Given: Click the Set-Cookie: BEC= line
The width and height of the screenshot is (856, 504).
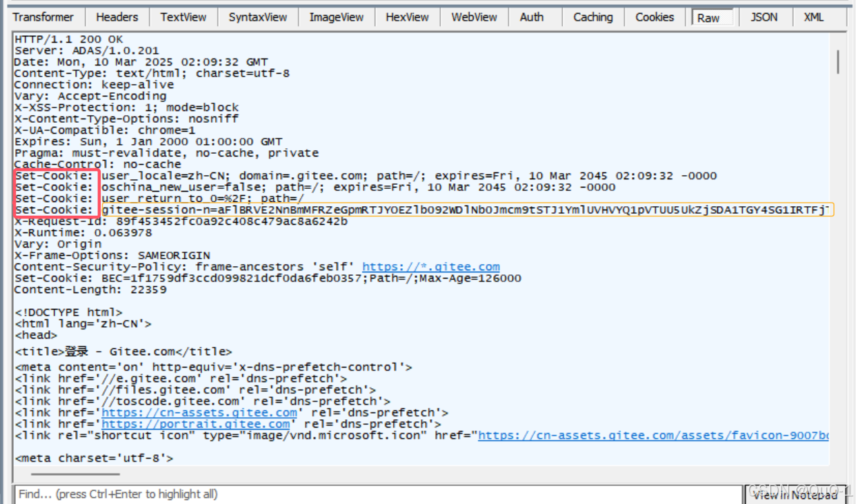Looking at the screenshot, I should (x=268, y=279).
